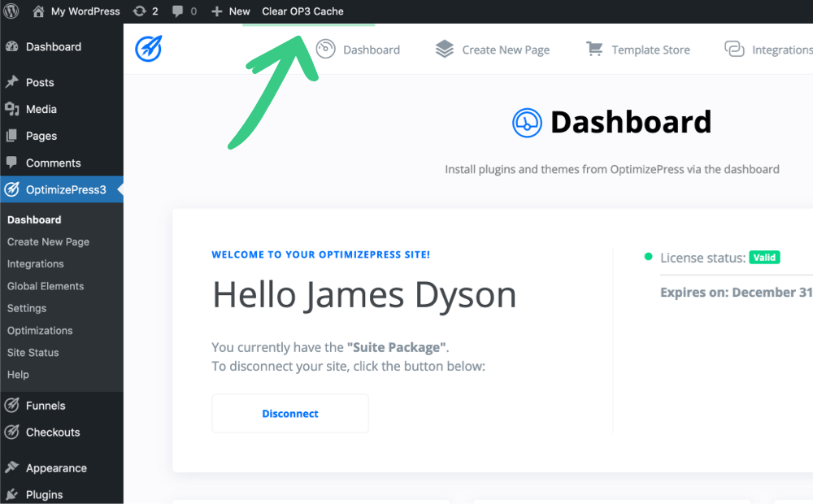
Task: Open Create New Page in top navigation
Action: tap(493, 50)
